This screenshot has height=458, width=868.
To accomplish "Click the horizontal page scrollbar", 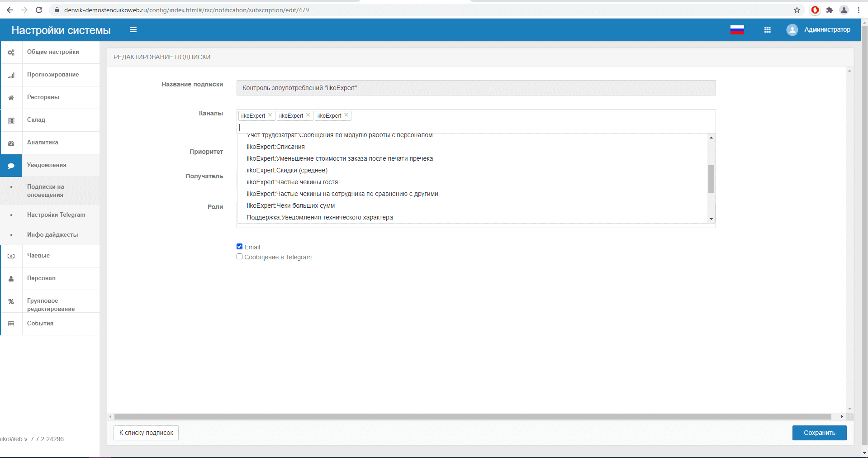I will point(473,416).
